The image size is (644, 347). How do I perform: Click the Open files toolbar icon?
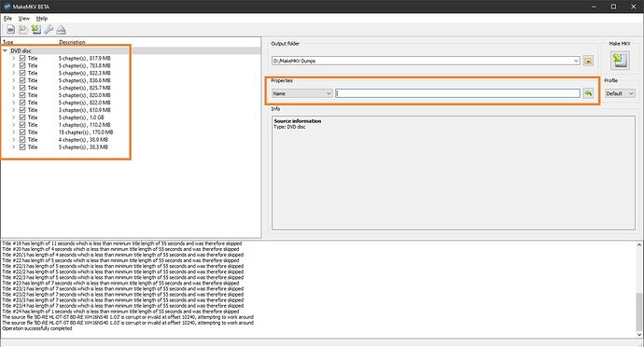pyautogui.click(x=23, y=30)
